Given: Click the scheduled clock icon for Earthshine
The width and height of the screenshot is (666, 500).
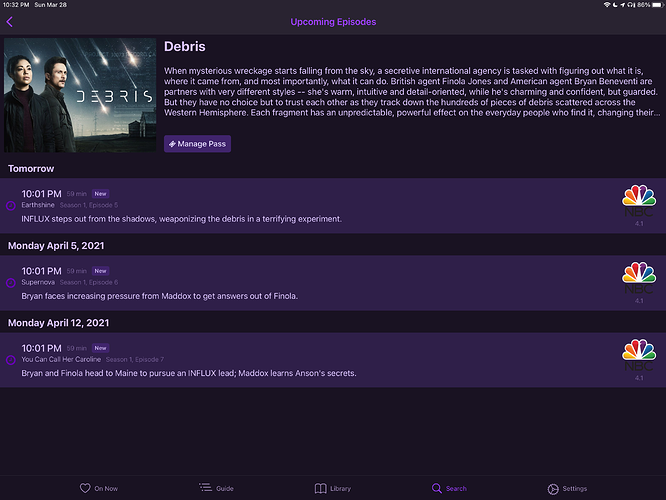Looking at the screenshot, I should 11,205.
